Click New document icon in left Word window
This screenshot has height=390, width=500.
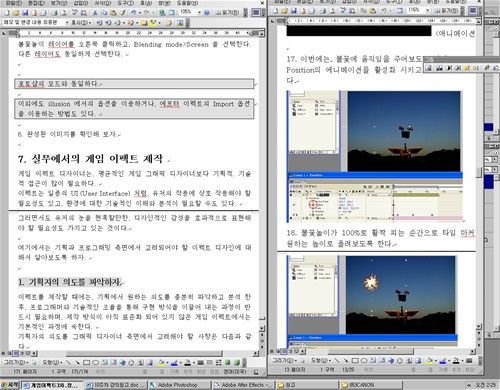pos(7,13)
